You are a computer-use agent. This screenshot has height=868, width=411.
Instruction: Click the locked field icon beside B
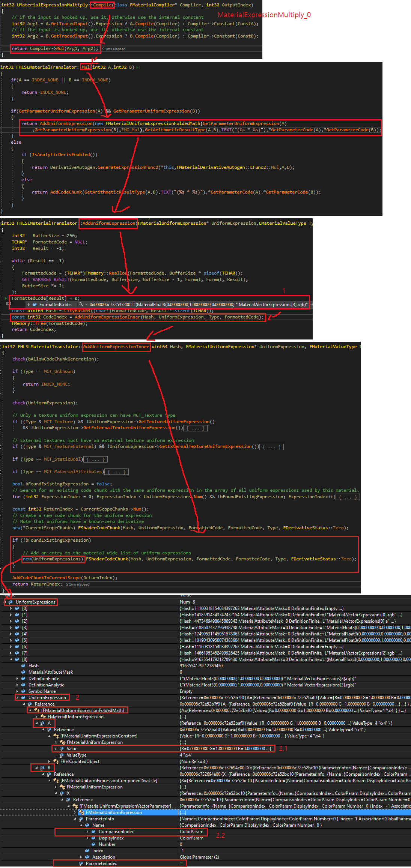click(x=42, y=768)
